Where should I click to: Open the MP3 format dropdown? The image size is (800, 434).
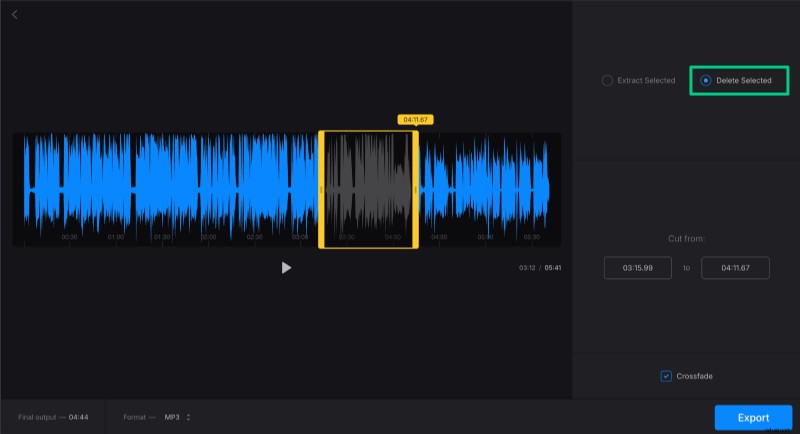pyautogui.click(x=177, y=417)
